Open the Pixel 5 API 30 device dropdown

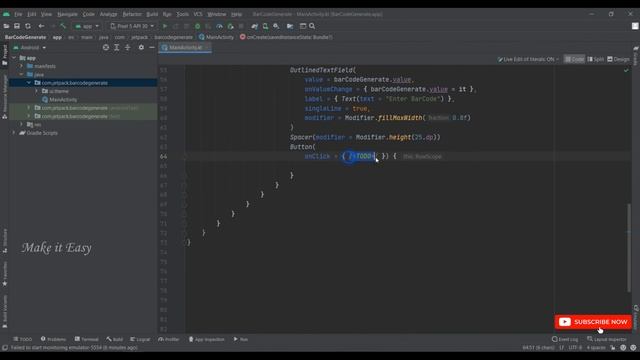click(x=132, y=26)
